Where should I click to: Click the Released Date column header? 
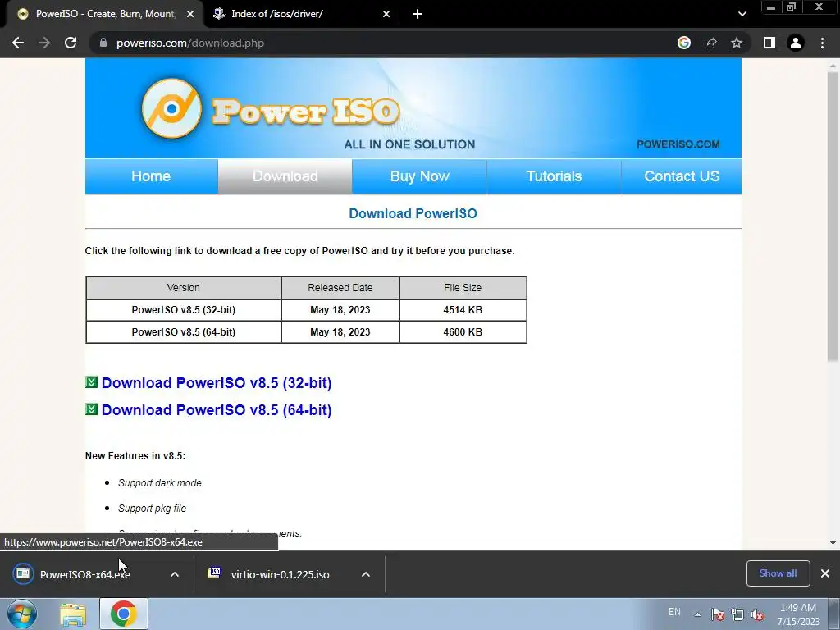(340, 288)
